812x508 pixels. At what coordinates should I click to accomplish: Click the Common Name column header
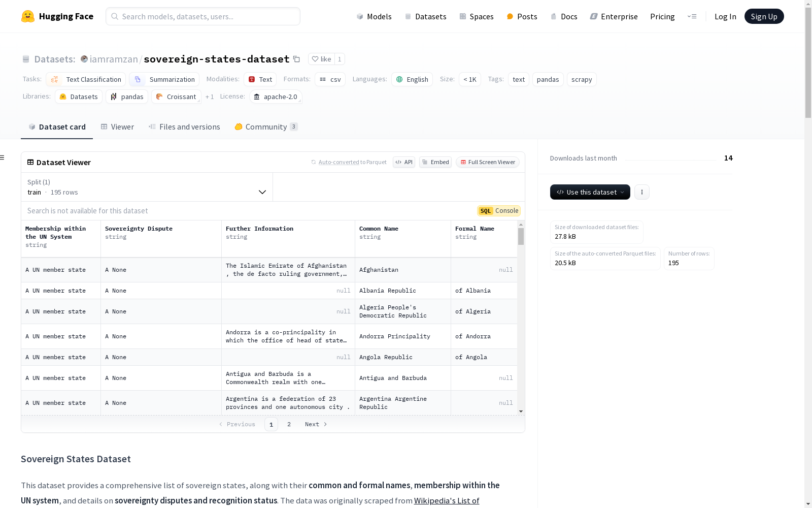pyautogui.click(x=403, y=239)
